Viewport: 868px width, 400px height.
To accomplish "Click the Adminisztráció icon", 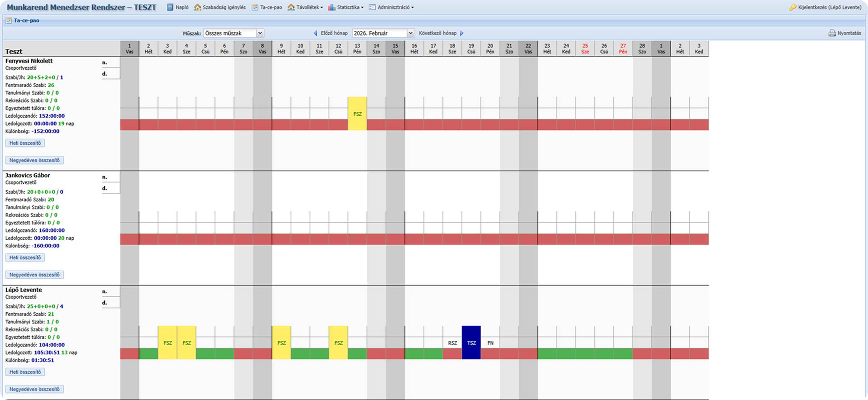I will pos(372,7).
